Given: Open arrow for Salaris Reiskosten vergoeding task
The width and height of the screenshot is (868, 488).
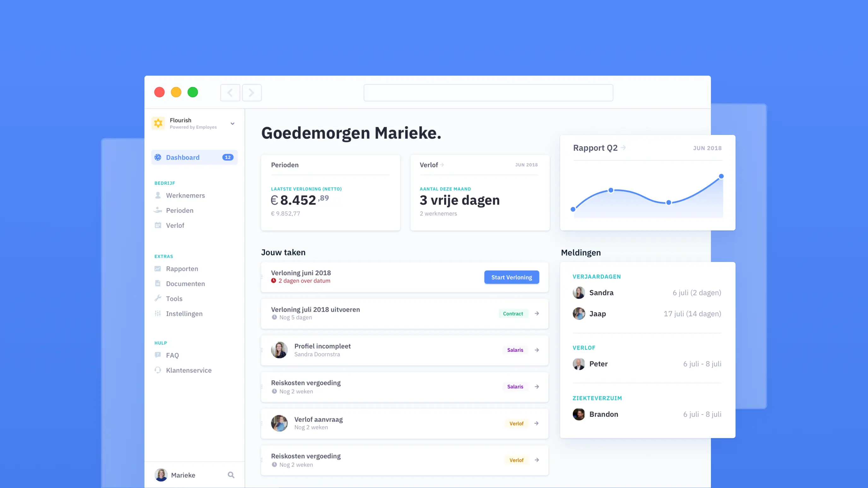Looking at the screenshot, I should pyautogui.click(x=537, y=386).
